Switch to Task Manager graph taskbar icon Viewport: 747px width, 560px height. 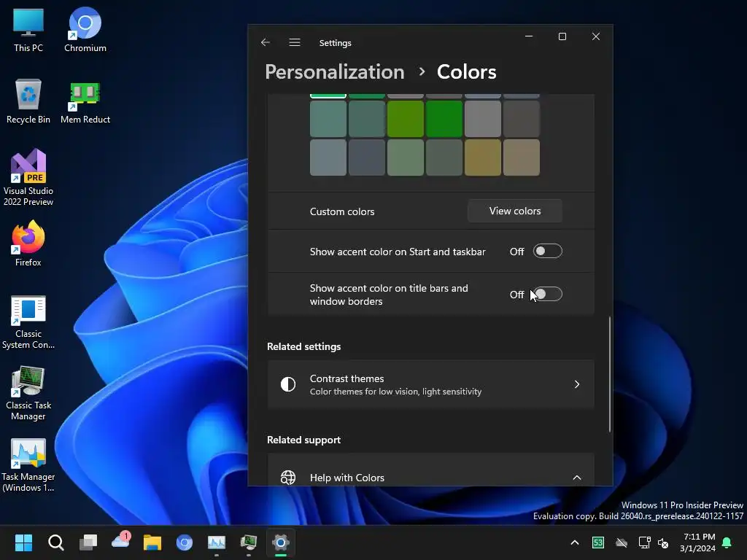(216, 542)
